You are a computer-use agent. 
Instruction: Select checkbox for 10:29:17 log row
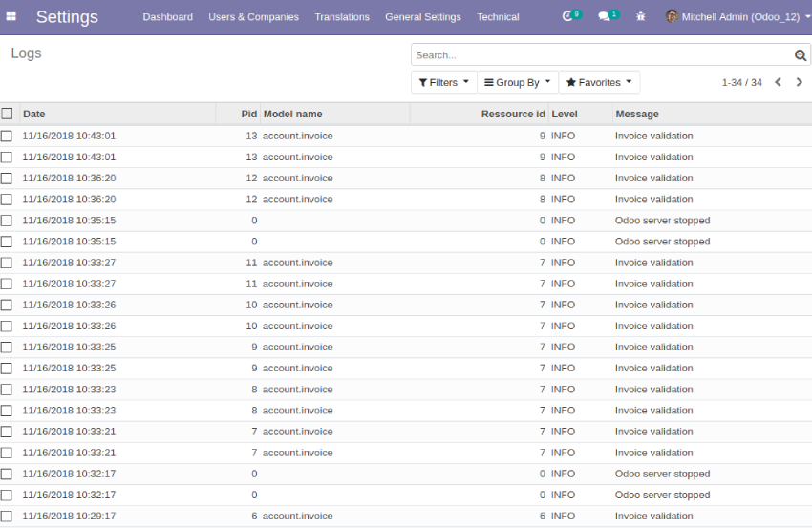click(7, 517)
